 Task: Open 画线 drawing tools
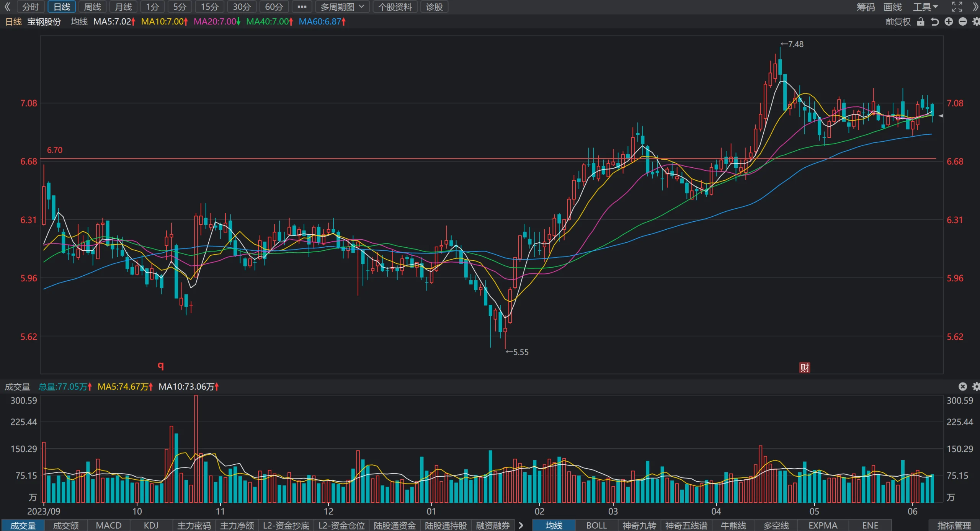pyautogui.click(x=893, y=7)
